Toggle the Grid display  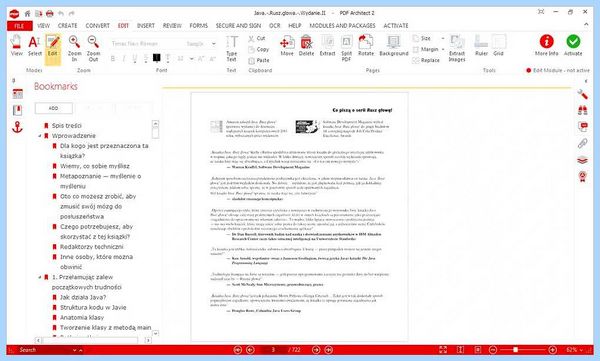(499, 46)
